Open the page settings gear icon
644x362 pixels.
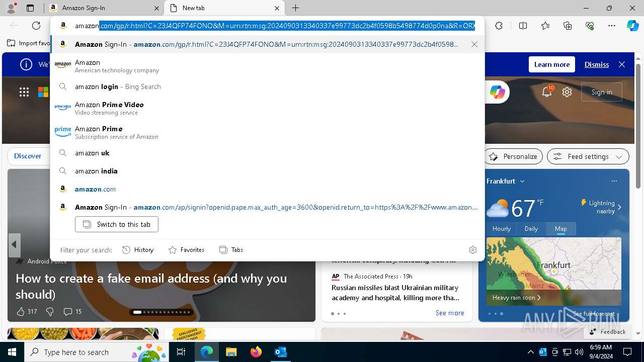tap(567, 92)
